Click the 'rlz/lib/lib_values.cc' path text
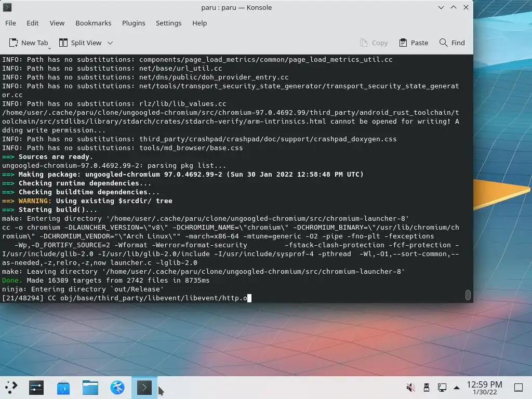This screenshot has width=532, height=399. point(182,104)
